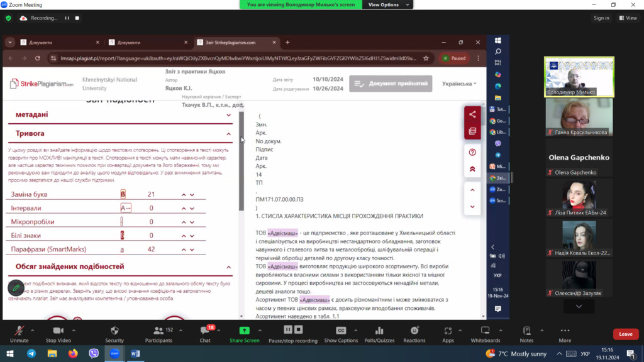Click the Документ прийнятий button
Screen dimensions: 644x362
tap(391, 84)
